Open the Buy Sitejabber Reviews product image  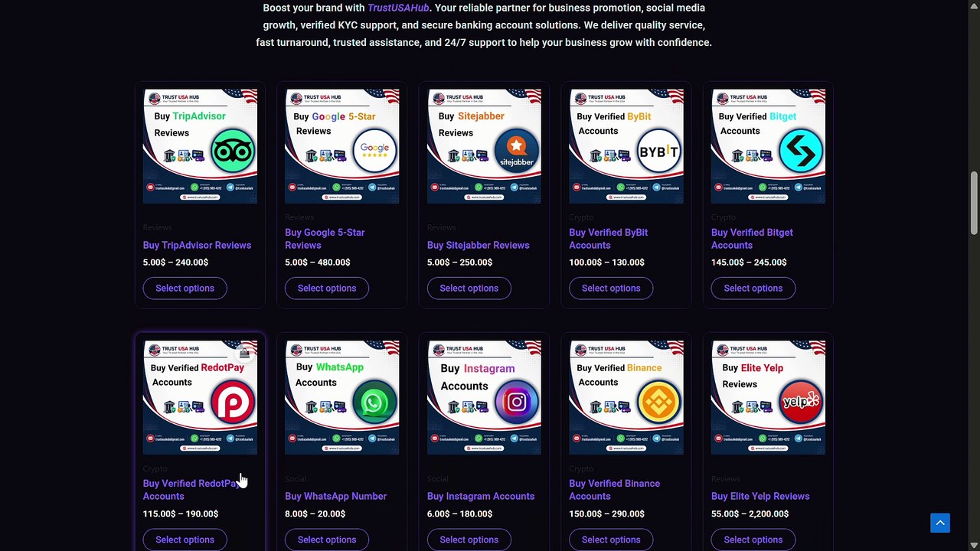pyautogui.click(x=484, y=146)
